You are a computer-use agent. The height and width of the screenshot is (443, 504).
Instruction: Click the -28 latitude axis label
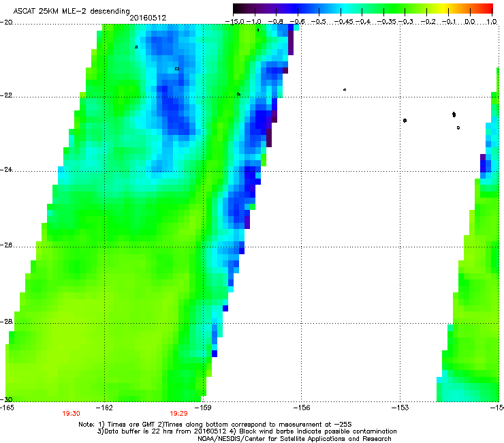(6, 322)
